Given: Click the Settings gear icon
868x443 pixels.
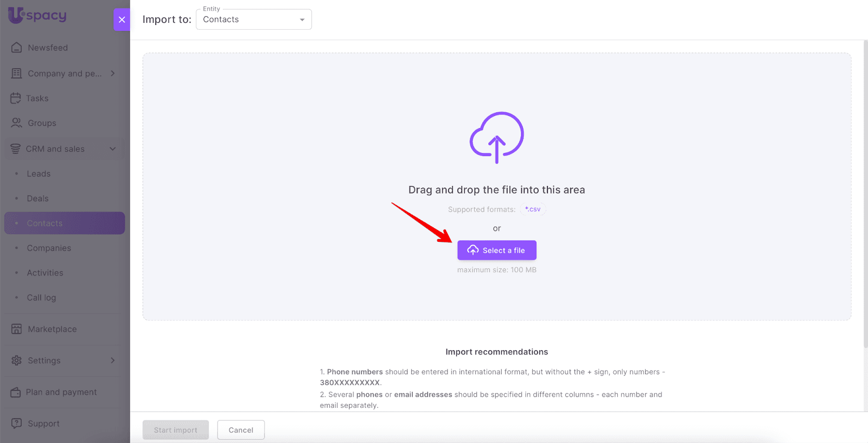Looking at the screenshot, I should coord(17,361).
